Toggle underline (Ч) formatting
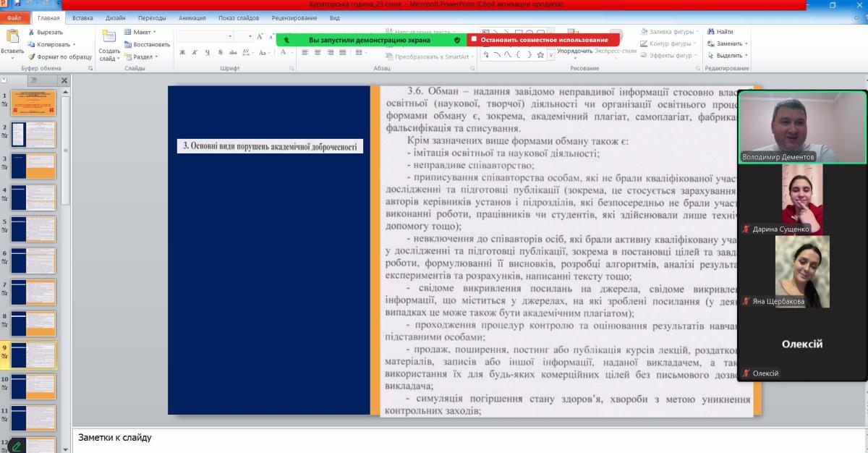This screenshot has height=453, width=868. tap(208, 52)
